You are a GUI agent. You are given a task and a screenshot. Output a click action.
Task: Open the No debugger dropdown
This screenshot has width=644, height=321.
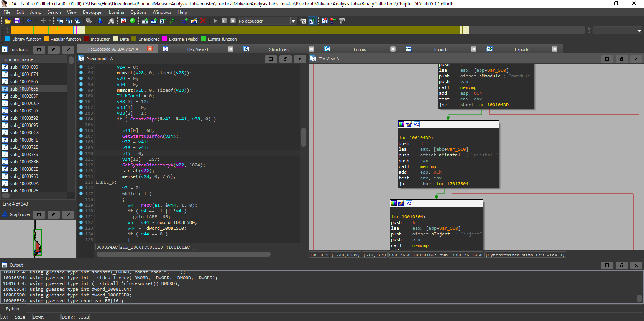point(293,21)
